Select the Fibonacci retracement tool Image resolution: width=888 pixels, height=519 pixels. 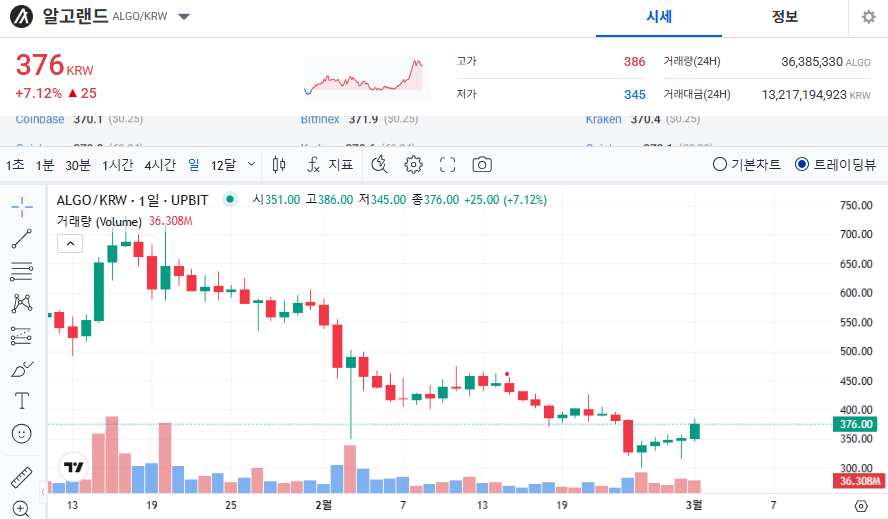[22, 272]
